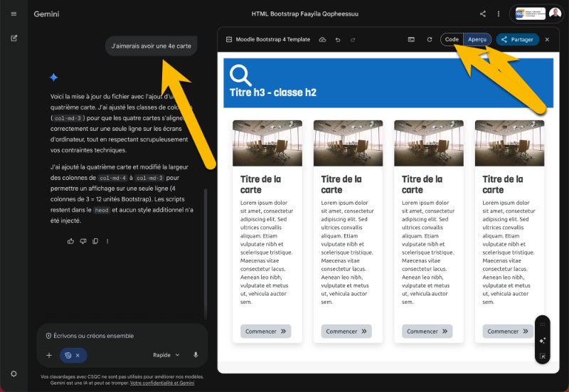Click the chat panel scrollbar

click(x=206, y=254)
